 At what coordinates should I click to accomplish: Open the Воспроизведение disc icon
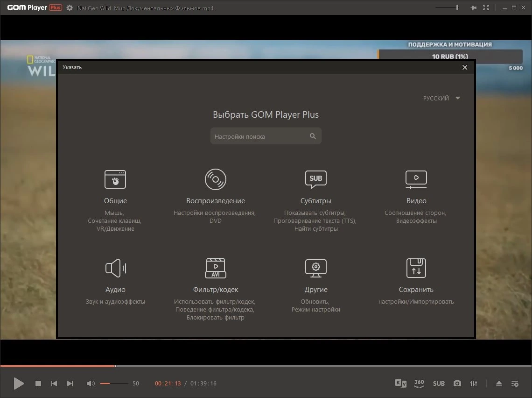tap(216, 179)
